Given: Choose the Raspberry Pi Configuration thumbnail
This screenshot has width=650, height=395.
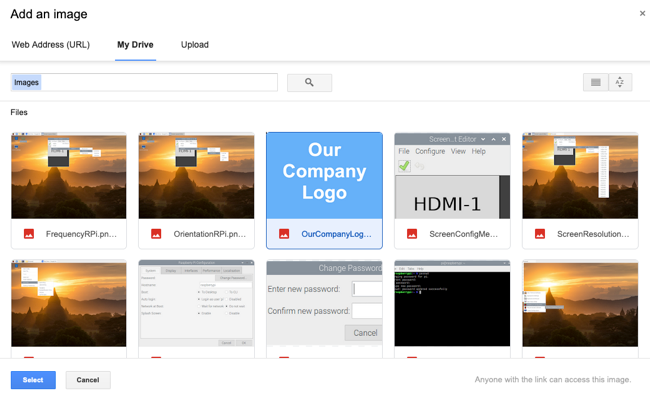Looking at the screenshot, I should click(196, 303).
